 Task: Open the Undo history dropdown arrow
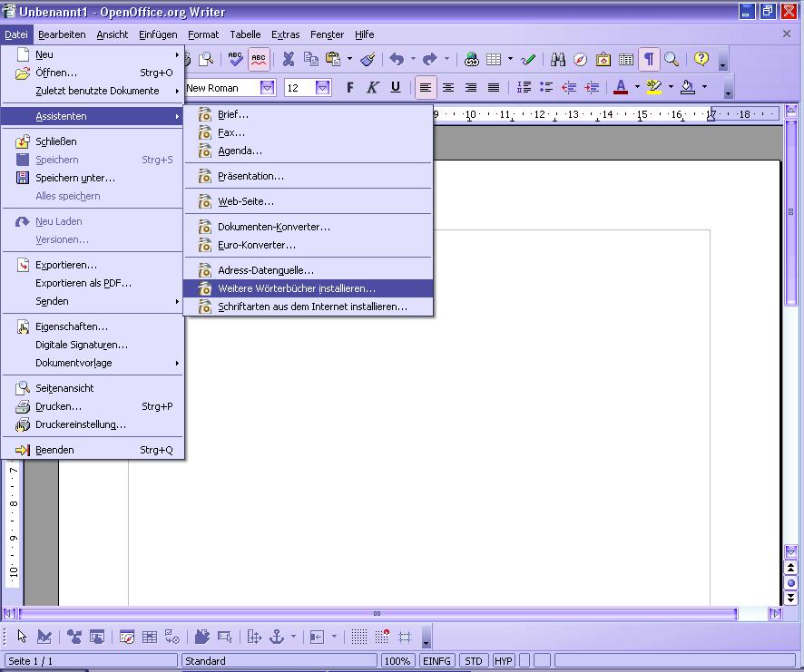tap(413, 60)
